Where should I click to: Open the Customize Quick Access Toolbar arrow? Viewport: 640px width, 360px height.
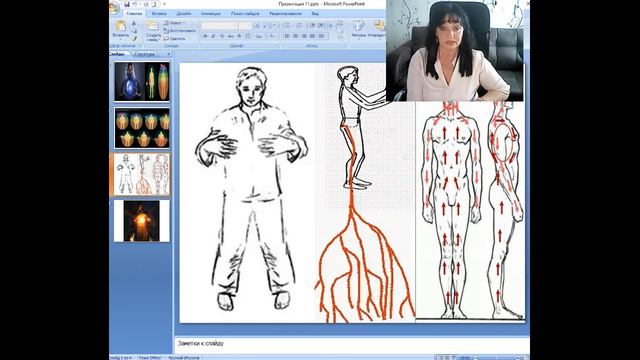(164, 4)
